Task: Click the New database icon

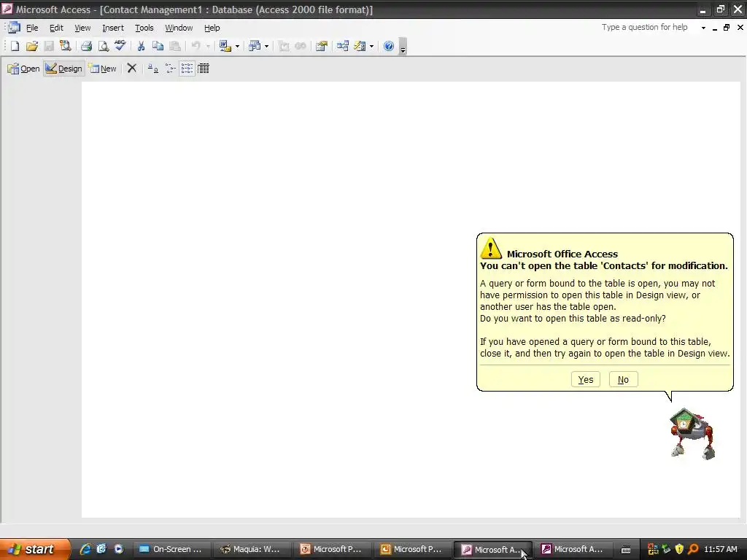Action: (x=15, y=46)
